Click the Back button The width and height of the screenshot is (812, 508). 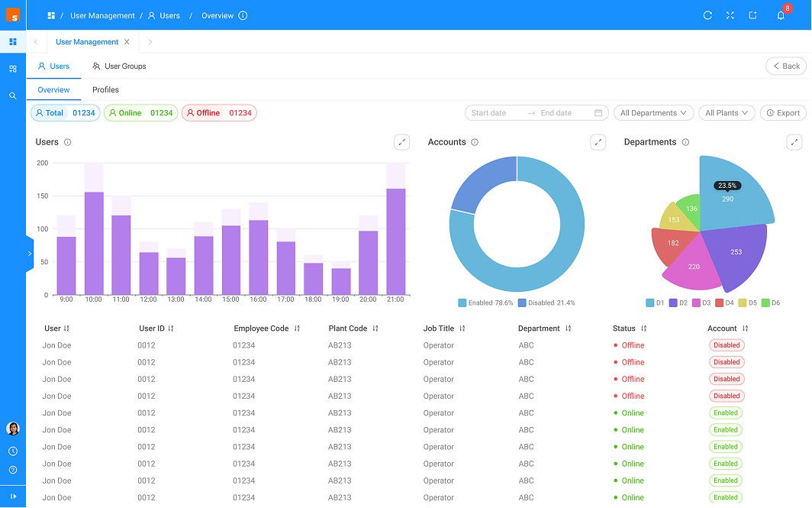click(786, 66)
